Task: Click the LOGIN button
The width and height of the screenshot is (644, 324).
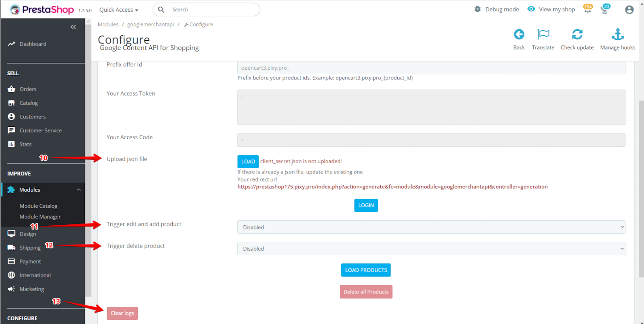Action: pyautogui.click(x=366, y=205)
